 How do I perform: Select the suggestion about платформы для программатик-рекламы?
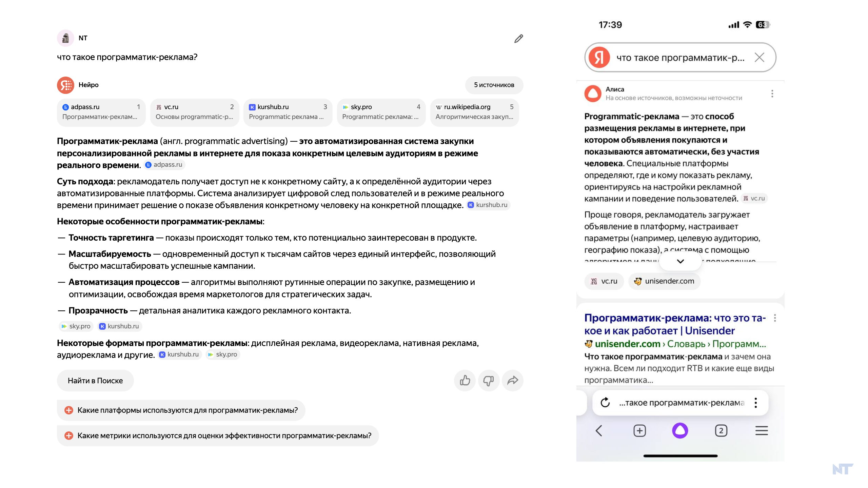pyautogui.click(x=181, y=410)
